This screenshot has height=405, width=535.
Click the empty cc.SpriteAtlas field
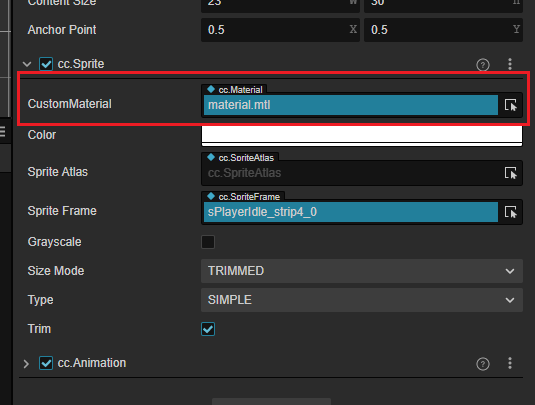pos(351,173)
